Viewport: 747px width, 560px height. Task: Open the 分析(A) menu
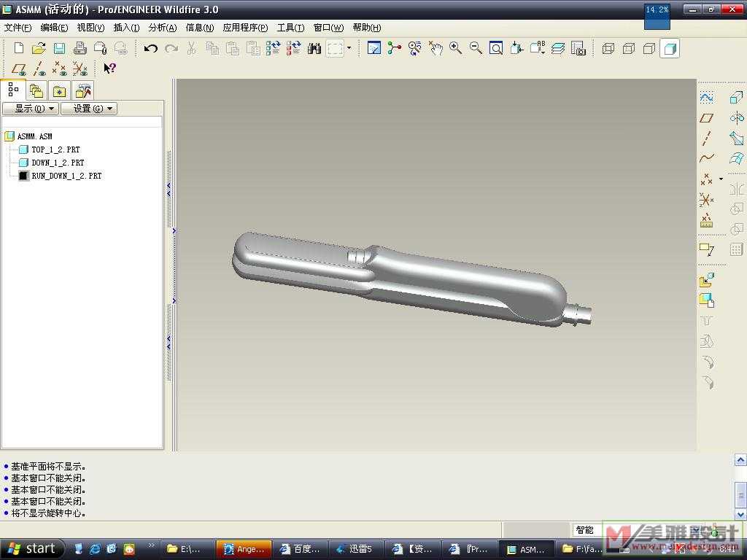163,28
